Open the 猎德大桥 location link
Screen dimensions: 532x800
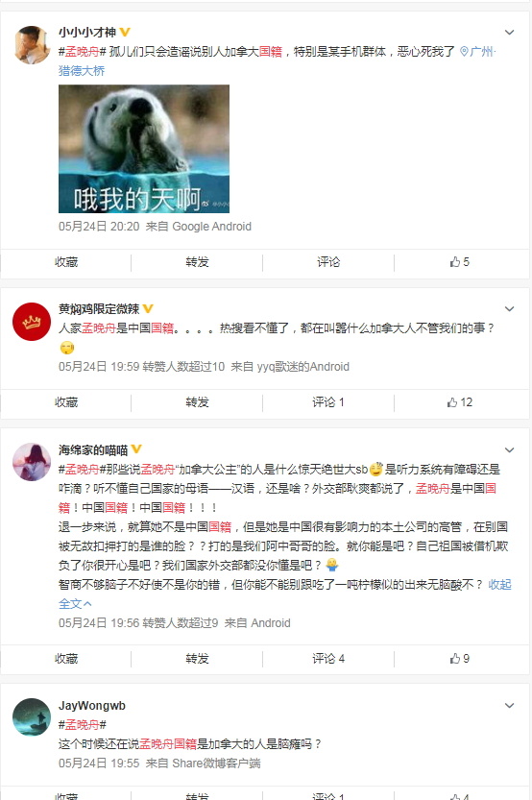[x=82, y=71]
